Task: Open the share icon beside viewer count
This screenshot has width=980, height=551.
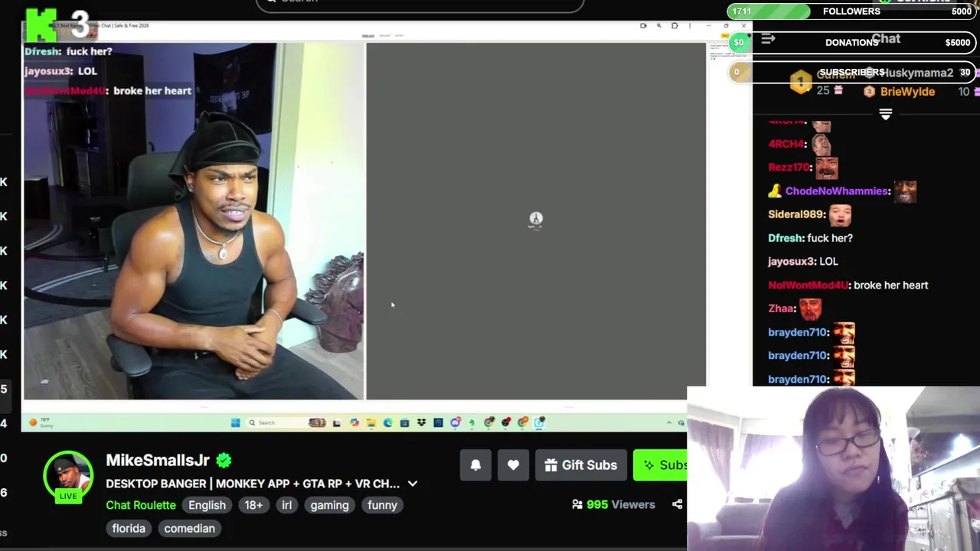Action: click(x=677, y=504)
